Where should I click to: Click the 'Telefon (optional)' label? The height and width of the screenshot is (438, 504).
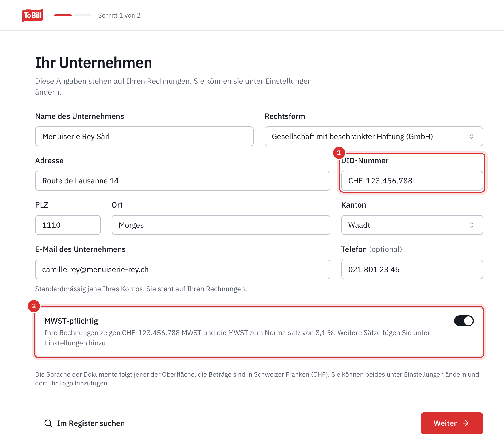[x=371, y=249]
